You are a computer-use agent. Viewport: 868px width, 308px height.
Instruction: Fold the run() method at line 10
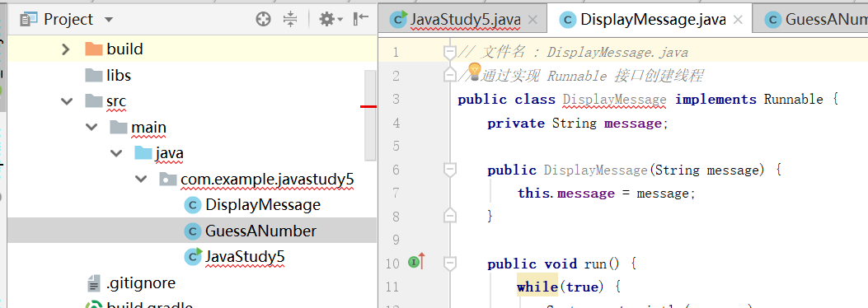pyautogui.click(x=450, y=264)
